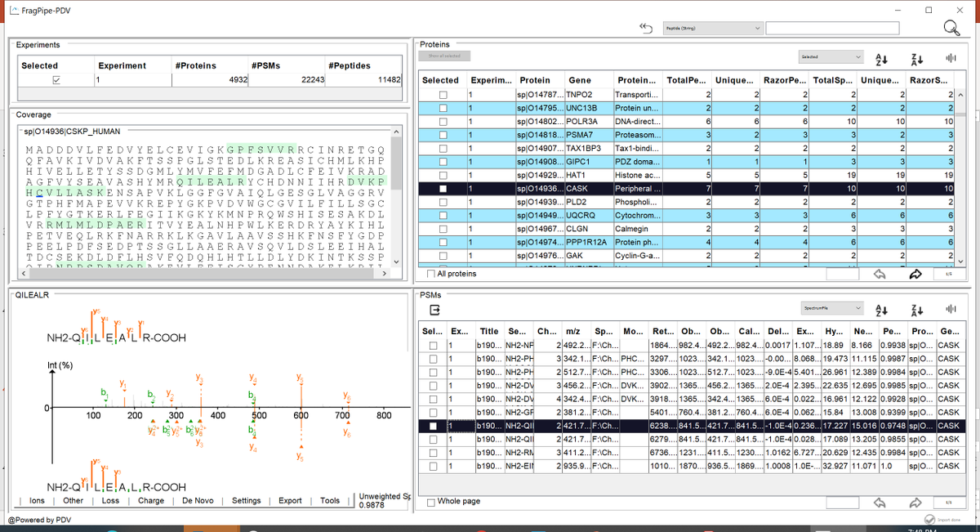Select the PPP1R12A protein row
The height and width of the screenshot is (532, 980).
pos(688,242)
